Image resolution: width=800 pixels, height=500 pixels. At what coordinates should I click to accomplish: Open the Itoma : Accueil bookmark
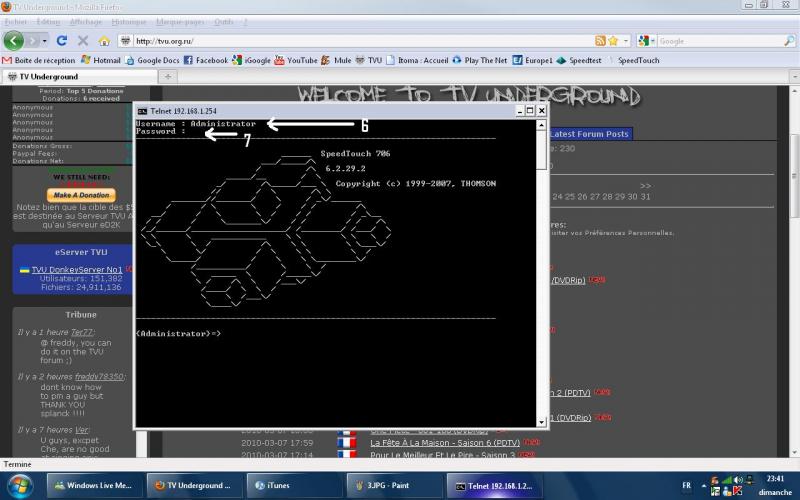tap(417, 60)
